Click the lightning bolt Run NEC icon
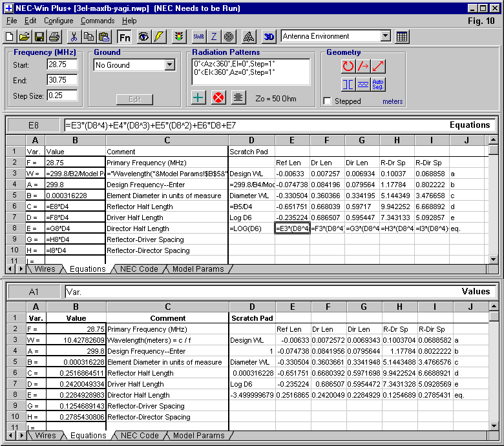Image resolution: width=504 pixels, height=446 pixels. pyautogui.click(x=159, y=37)
